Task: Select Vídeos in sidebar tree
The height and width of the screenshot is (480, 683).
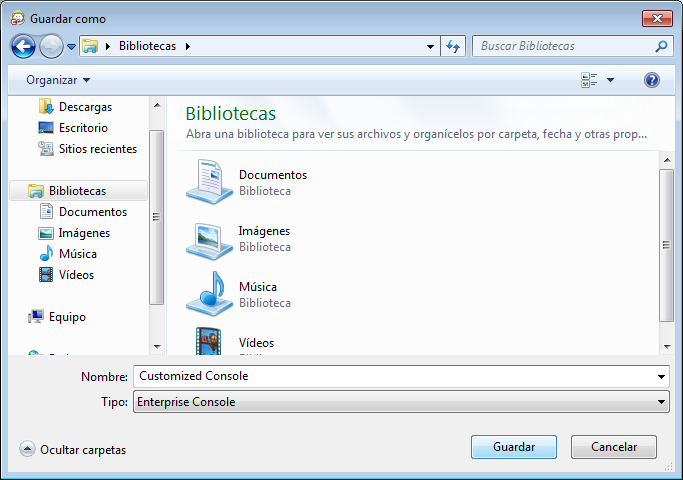Action: point(76,275)
